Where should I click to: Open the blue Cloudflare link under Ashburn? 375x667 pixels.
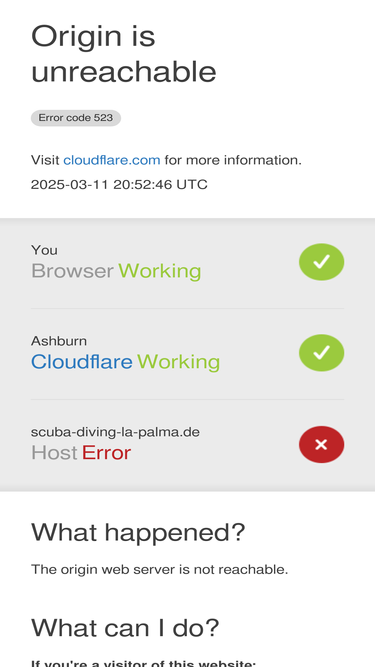(x=82, y=362)
